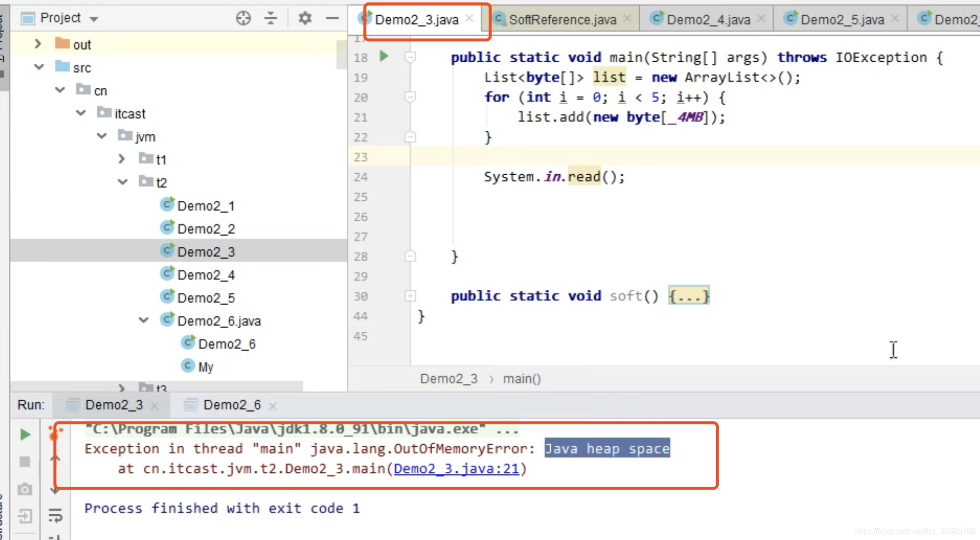Click the up arrow in the Run console toolbar
The image size is (980, 540).
55,459
